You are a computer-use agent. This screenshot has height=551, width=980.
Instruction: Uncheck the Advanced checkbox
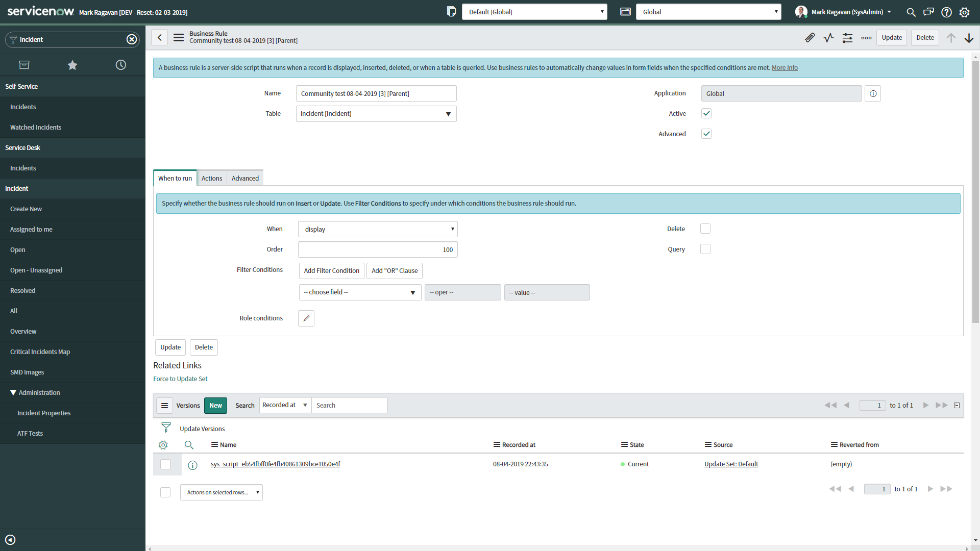[x=706, y=134]
